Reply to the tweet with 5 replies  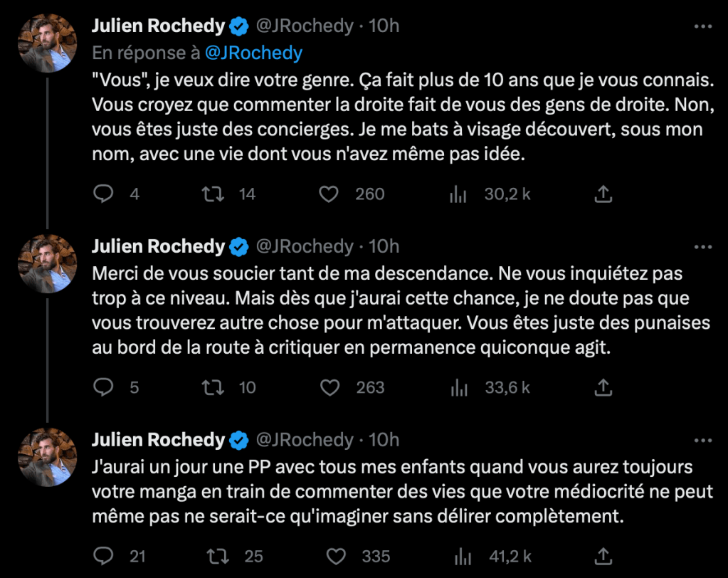(x=104, y=387)
